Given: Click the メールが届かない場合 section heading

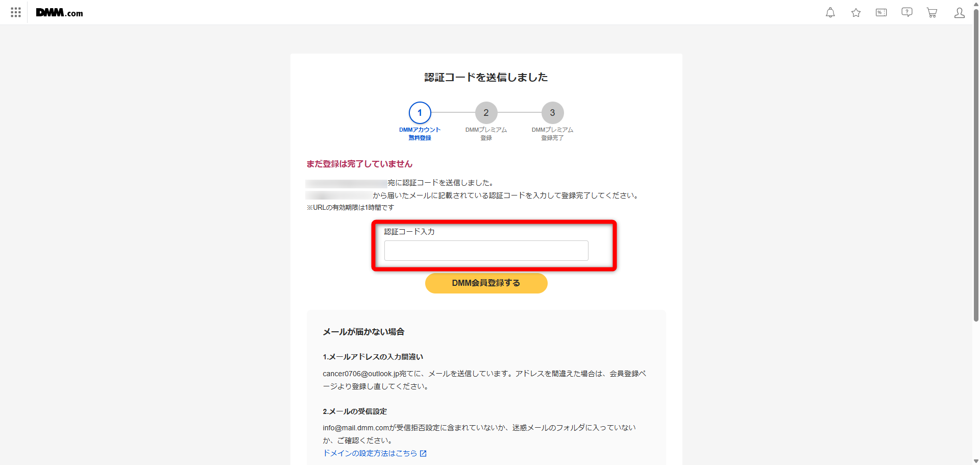Looking at the screenshot, I should [x=363, y=332].
